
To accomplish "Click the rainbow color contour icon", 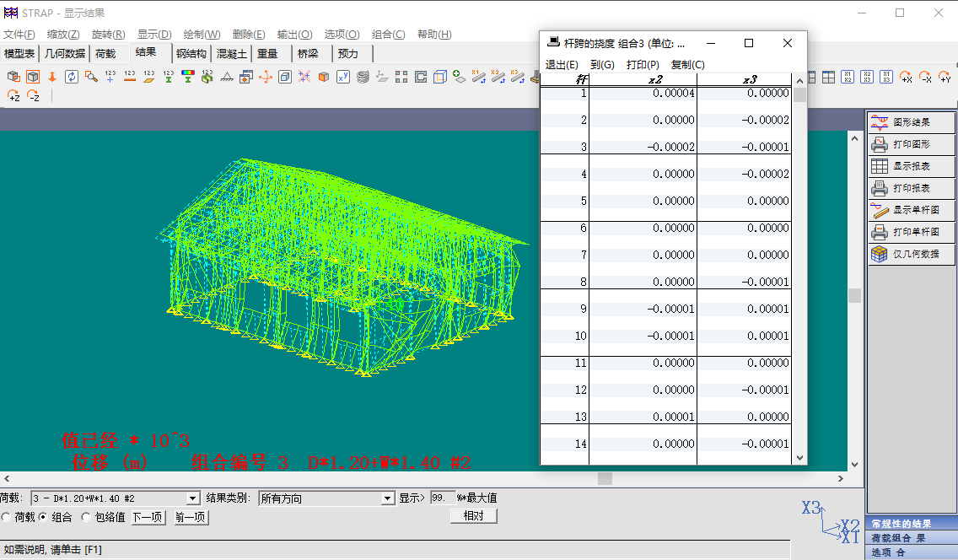I will pyautogui.click(x=187, y=77).
